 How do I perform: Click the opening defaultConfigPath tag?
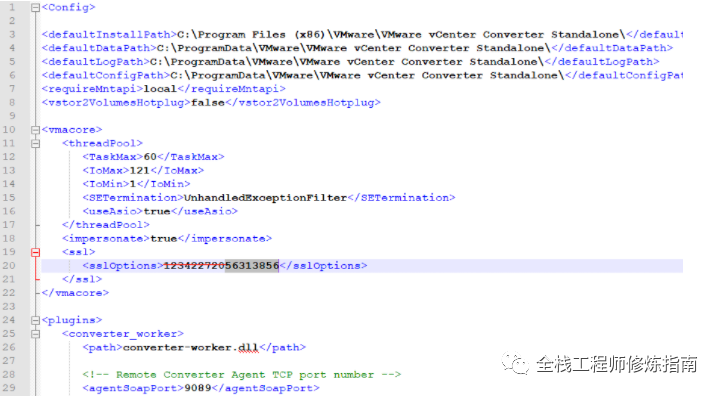point(106,75)
